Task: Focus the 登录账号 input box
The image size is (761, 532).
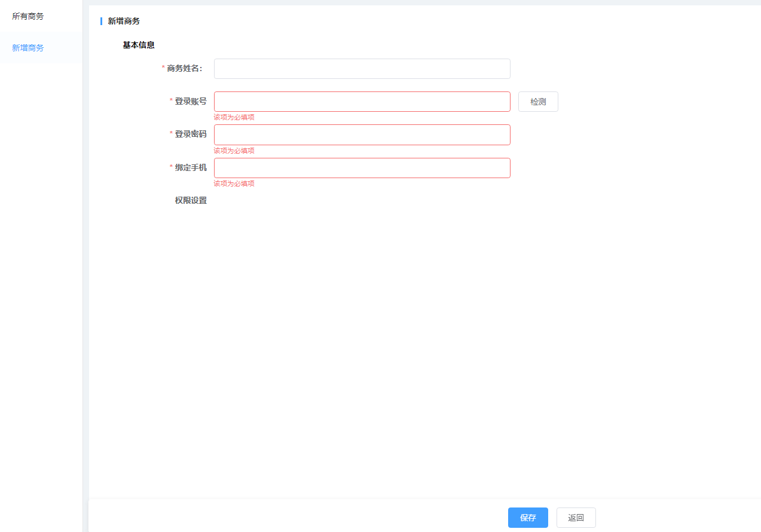Action: click(362, 102)
